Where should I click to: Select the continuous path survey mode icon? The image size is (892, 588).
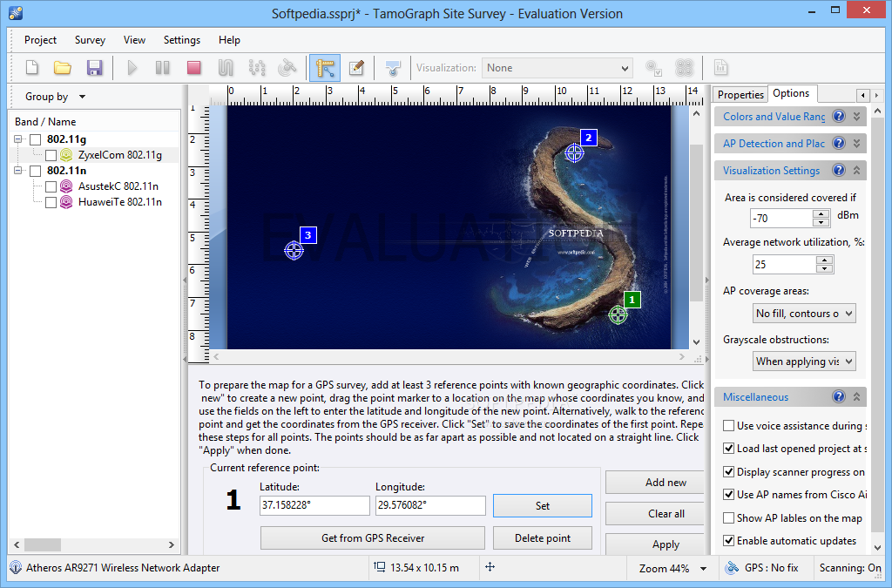[226, 68]
